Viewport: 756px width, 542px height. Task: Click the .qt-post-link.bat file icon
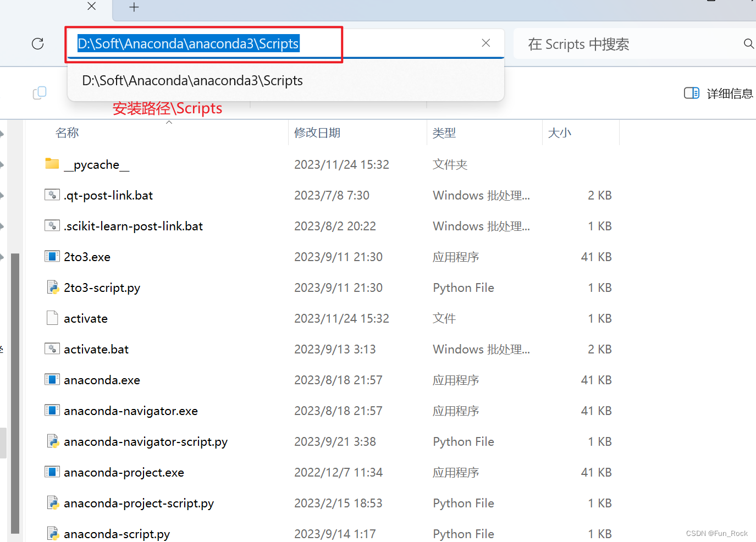[x=52, y=195]
